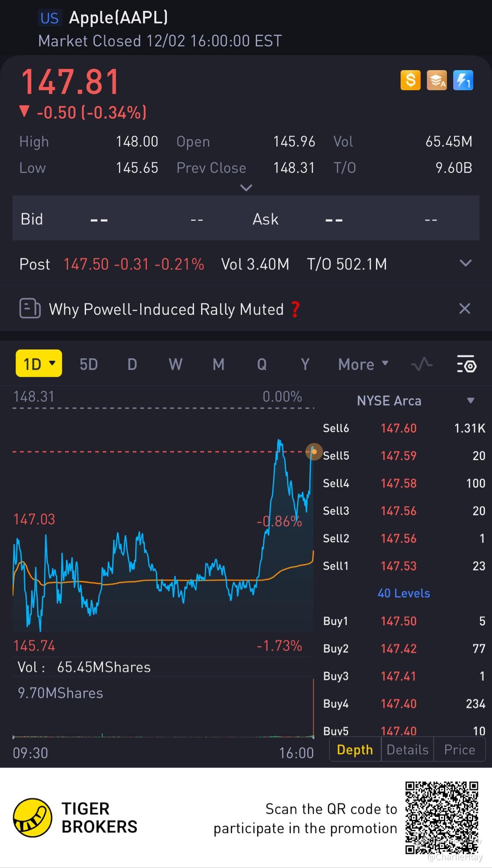Tap the Sell6 147.60 order row
Screen dimensions: 492x868
(404, 428)
